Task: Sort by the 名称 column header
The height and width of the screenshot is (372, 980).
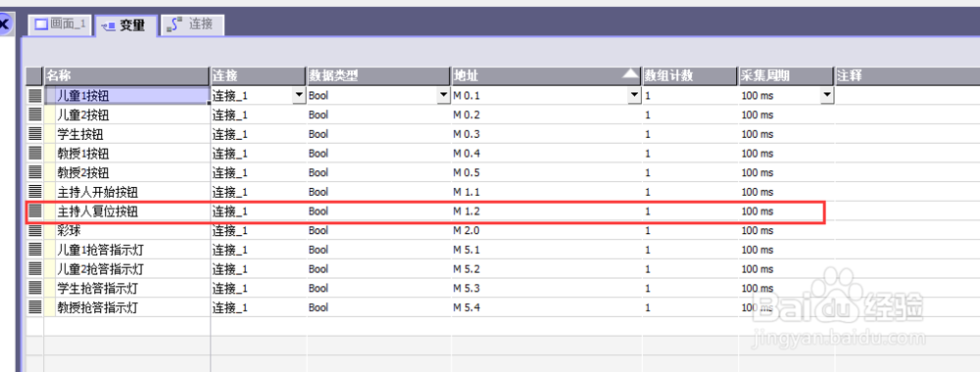Action: [126, 76]
